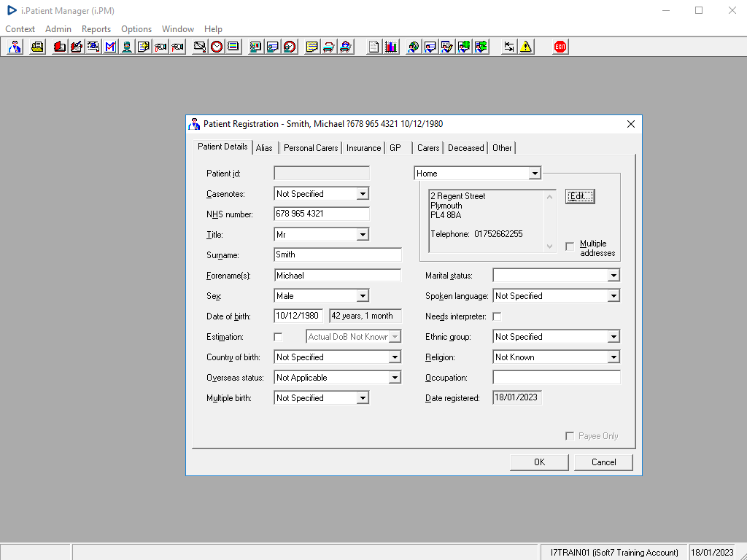Open the Admin menu
Viewport: 747px width, 560px height.
58,29
